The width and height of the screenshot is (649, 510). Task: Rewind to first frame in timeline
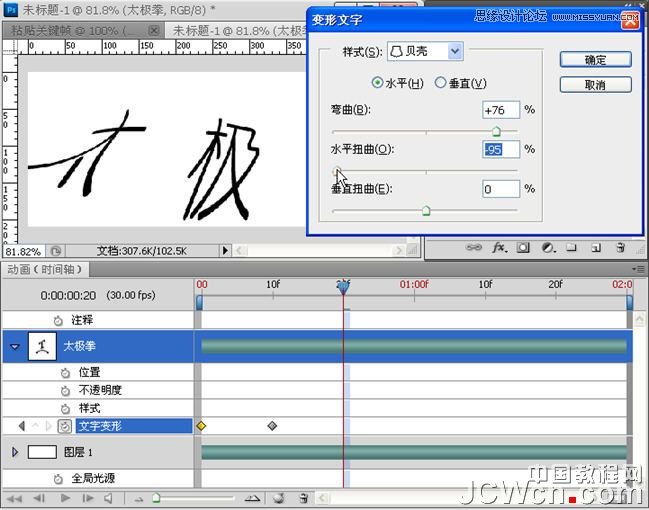14,498
